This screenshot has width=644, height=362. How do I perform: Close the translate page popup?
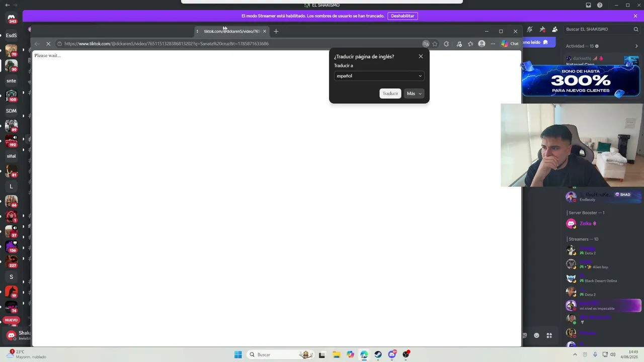point(421,56)
